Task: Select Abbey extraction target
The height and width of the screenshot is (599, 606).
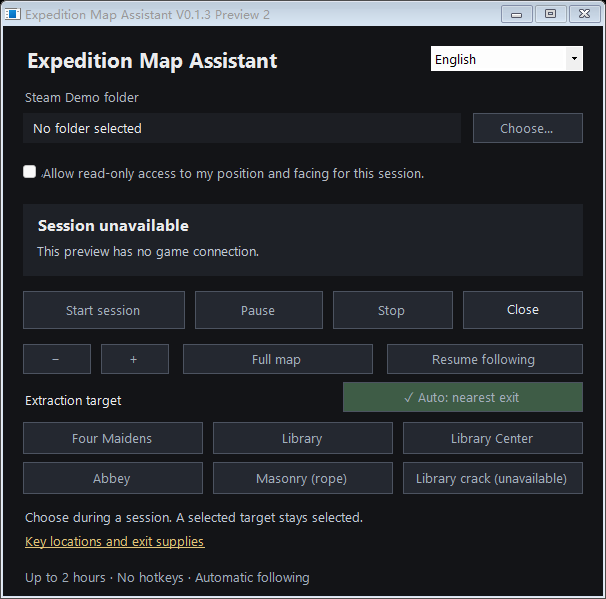Action: (x=113, y=478)
